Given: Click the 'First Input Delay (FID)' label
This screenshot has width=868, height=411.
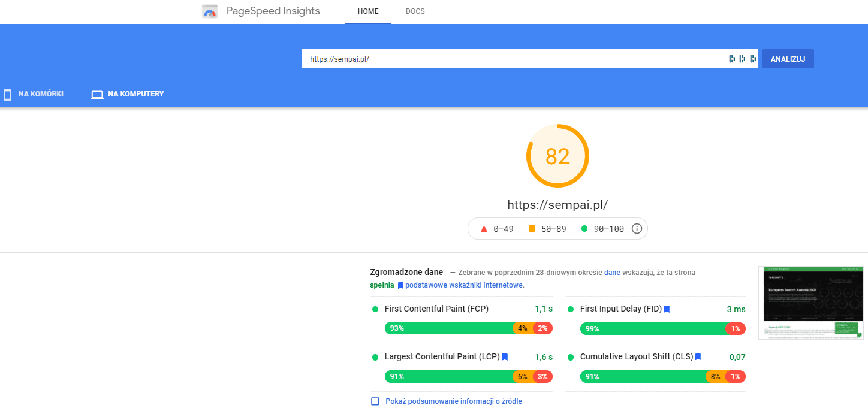Looking at the screenshot, I should click(621, 309).
